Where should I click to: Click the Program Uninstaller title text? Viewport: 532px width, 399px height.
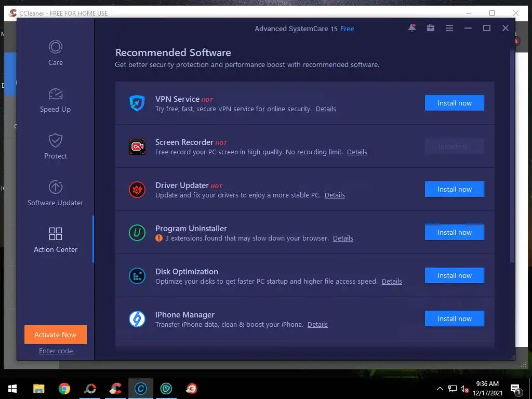[x=191, y=229]
